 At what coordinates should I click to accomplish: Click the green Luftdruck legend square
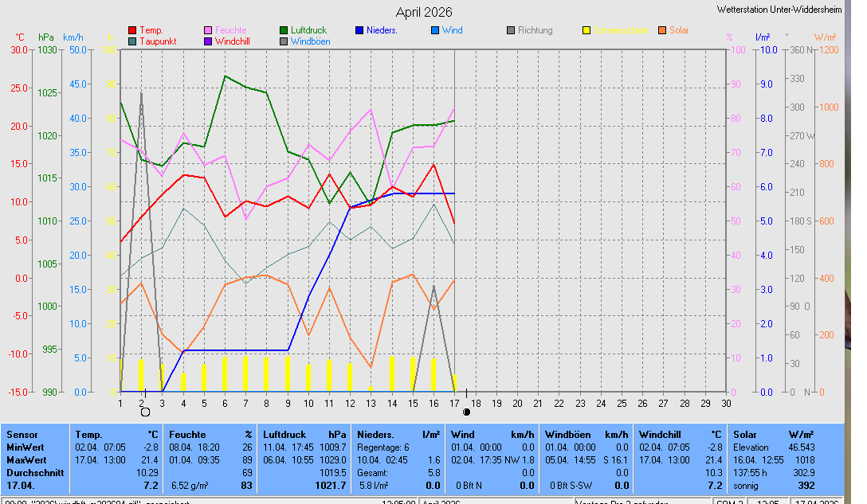click(284, 30)
